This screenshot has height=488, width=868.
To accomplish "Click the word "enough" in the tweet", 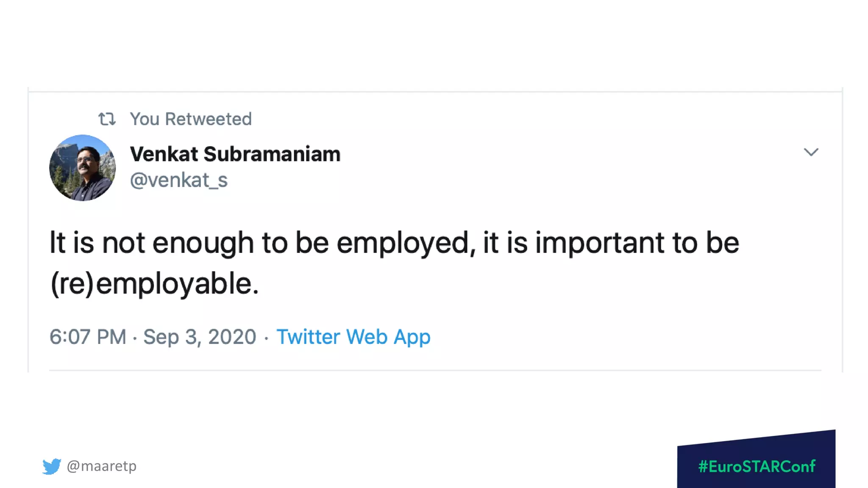I will click(x=203, y=243).
